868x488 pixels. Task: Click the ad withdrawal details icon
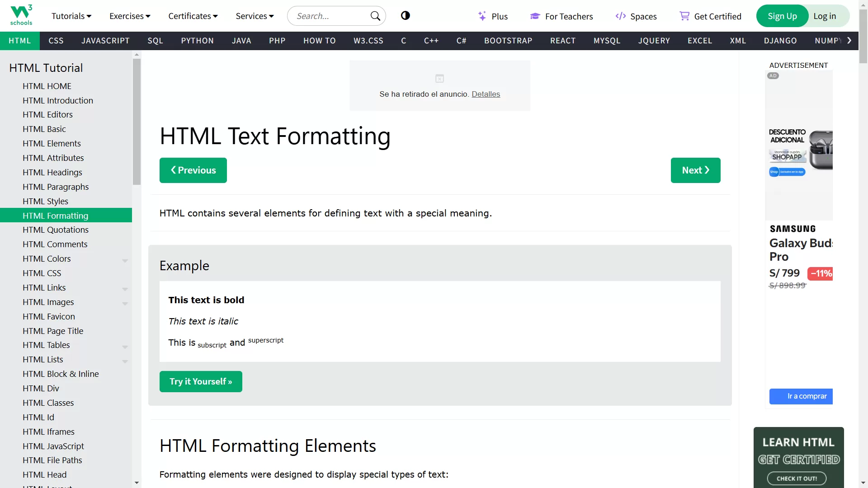439,78
